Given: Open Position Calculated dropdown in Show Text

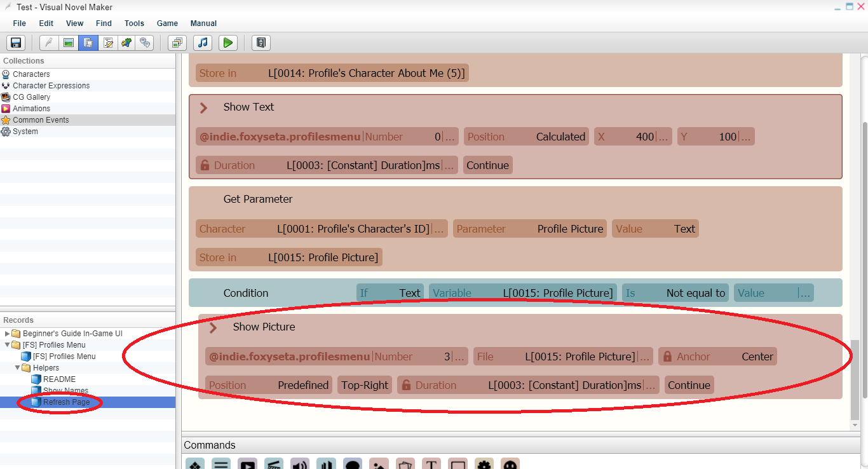Looking at the screenshot, I should click(526, 137).
